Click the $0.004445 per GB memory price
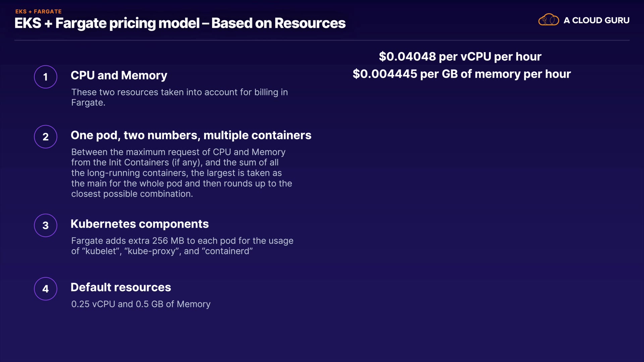This screenshot has width=644, height=362. point(462,74)
